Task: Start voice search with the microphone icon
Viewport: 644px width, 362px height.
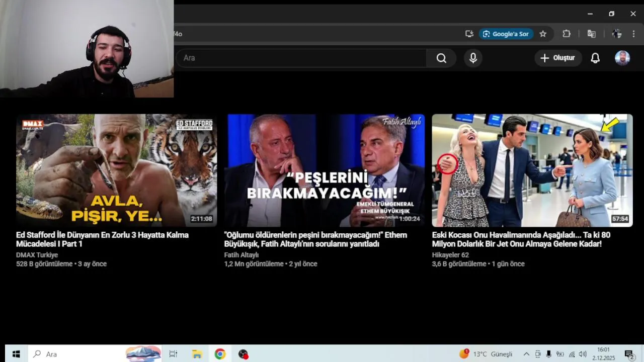Action: (x=473, y=58)
